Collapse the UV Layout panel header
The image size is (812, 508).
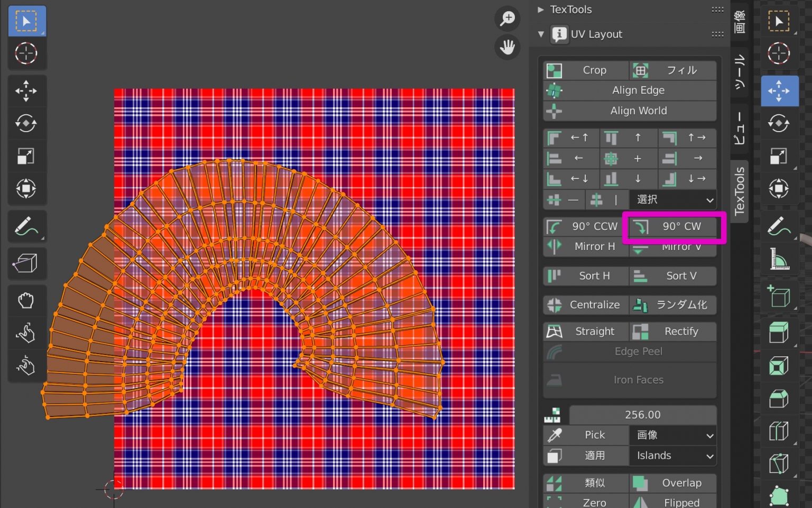coord(540,34)
